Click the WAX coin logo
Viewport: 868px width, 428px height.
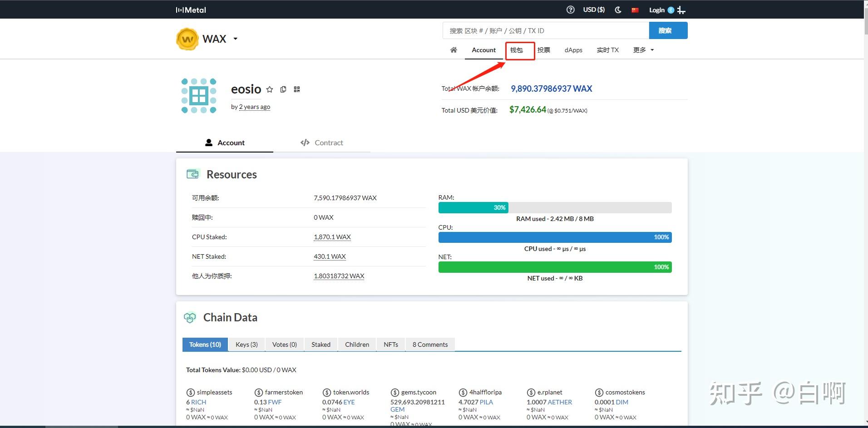tap(187, 39)
